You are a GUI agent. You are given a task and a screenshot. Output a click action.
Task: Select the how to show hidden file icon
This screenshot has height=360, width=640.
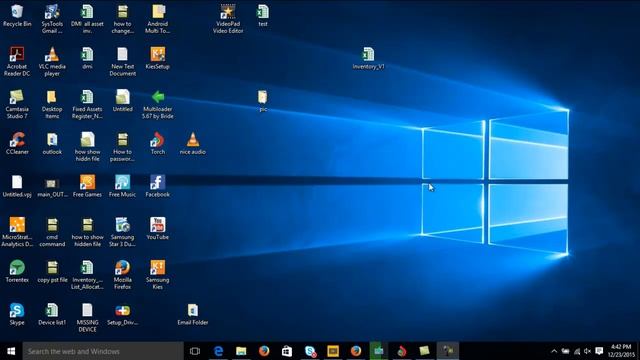(x=87, y=232)
